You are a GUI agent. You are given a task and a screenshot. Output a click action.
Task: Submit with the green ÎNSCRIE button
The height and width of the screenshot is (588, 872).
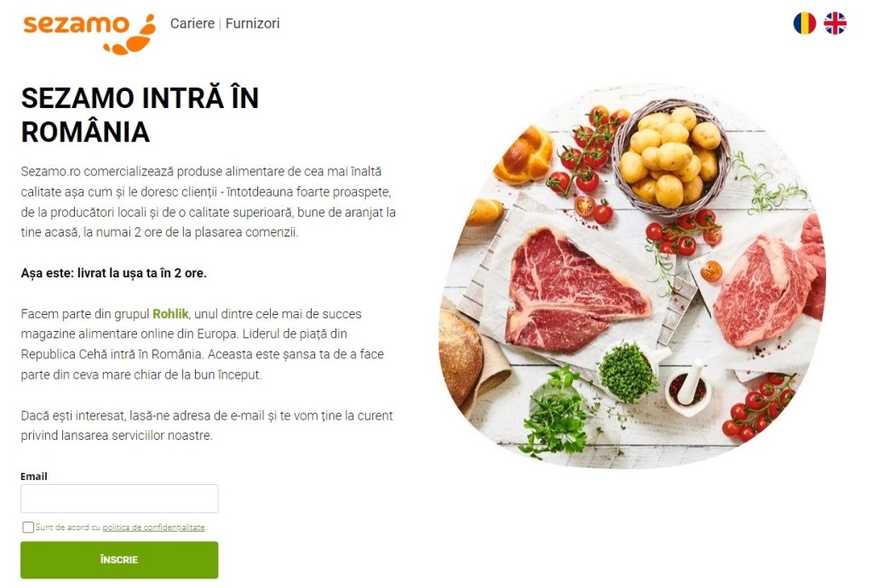[x=119, y=560]
